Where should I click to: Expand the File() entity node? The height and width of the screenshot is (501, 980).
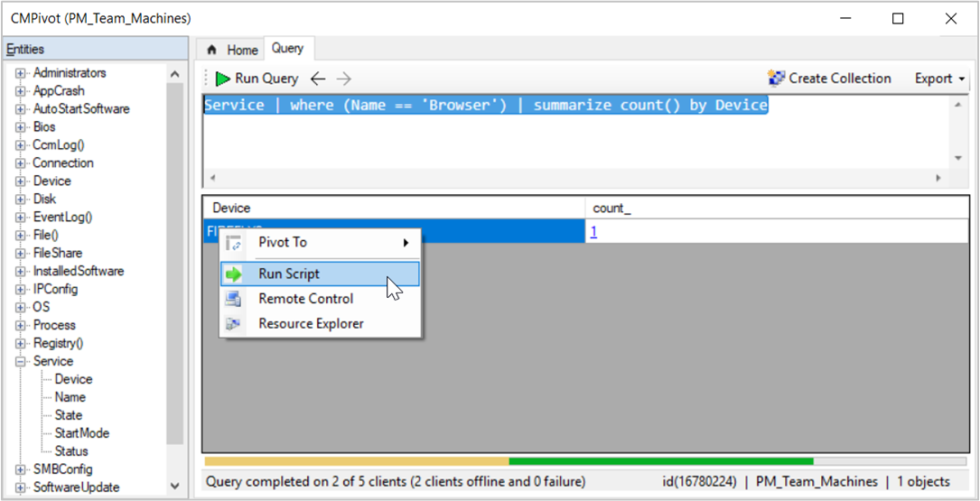coord(22,236)
